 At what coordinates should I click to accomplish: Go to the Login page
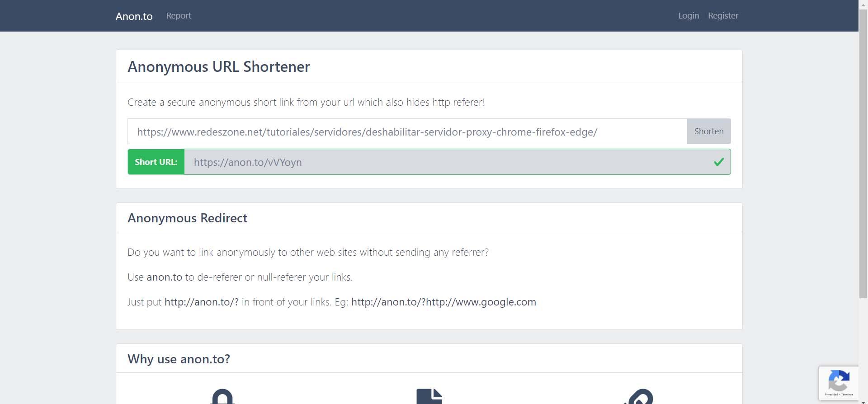point(688,15)
